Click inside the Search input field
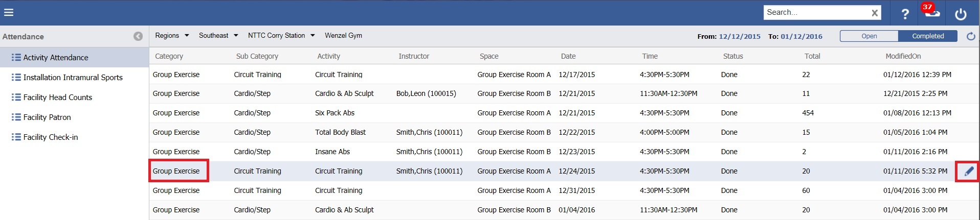The height and width of the screenshot is (220, 980). (816, 13)
